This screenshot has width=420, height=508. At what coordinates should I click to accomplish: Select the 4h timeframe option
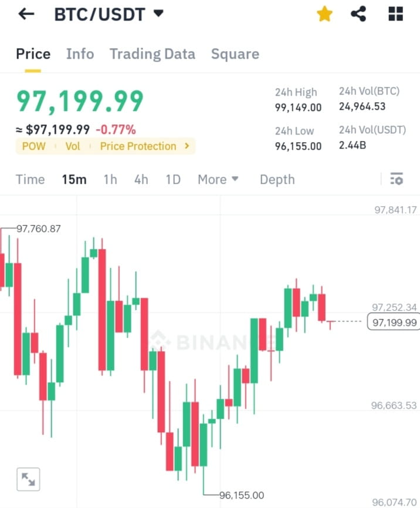[x=141, y=179]
